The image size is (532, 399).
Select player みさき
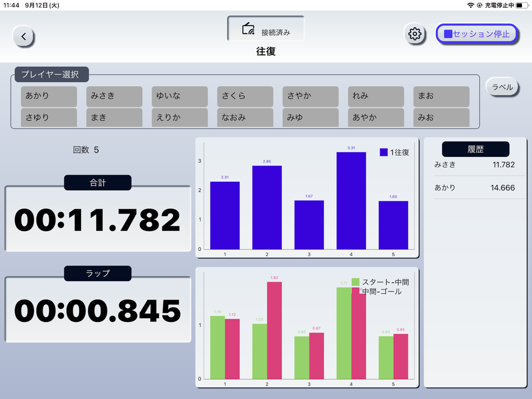(x=114, y=96)
